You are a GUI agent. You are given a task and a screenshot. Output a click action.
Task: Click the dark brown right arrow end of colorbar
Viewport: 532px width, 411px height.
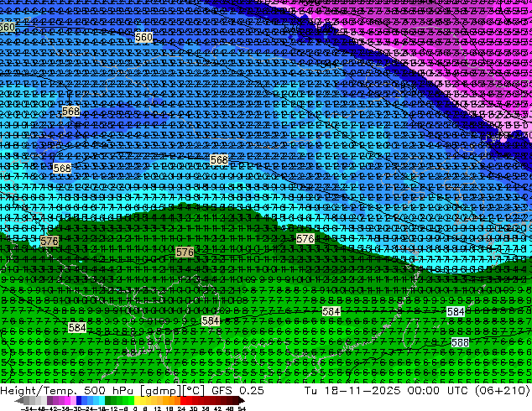[241, 400]
